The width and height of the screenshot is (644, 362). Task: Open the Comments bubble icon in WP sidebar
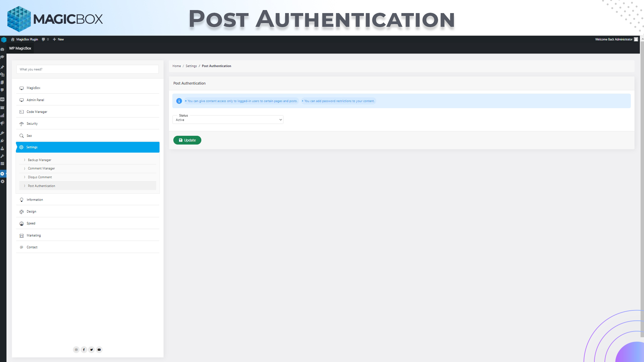pyautogui.click(x=2, y=90)
